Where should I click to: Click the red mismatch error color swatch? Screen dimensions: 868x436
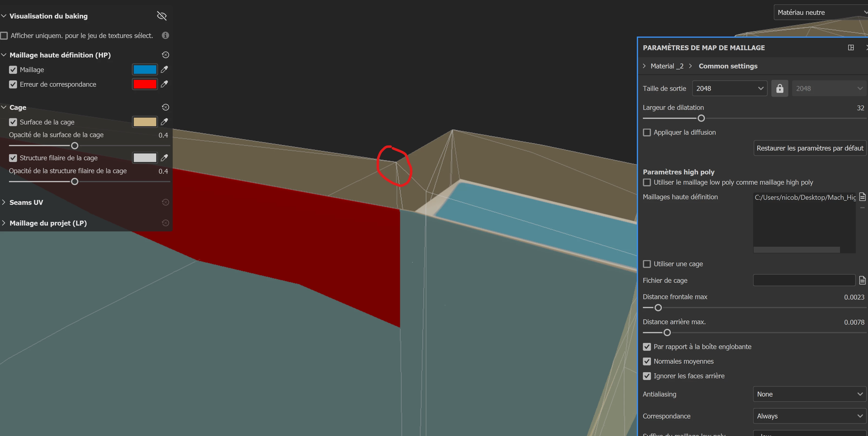145,84
